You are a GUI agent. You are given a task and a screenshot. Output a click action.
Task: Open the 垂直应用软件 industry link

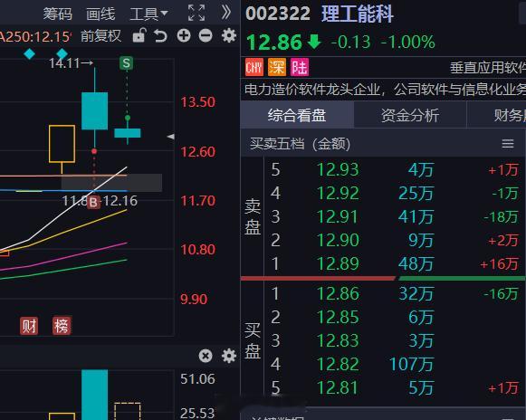click(488, 68)
